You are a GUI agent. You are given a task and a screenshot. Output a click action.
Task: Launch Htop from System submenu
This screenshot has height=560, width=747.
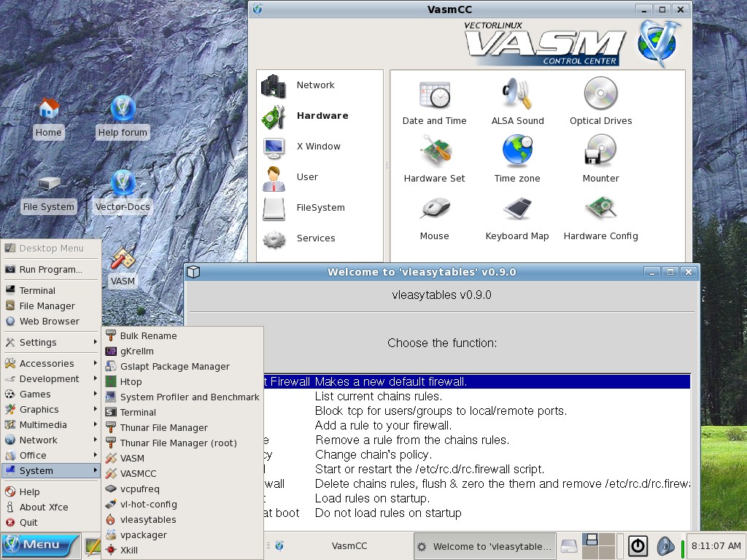coord(183,381)
